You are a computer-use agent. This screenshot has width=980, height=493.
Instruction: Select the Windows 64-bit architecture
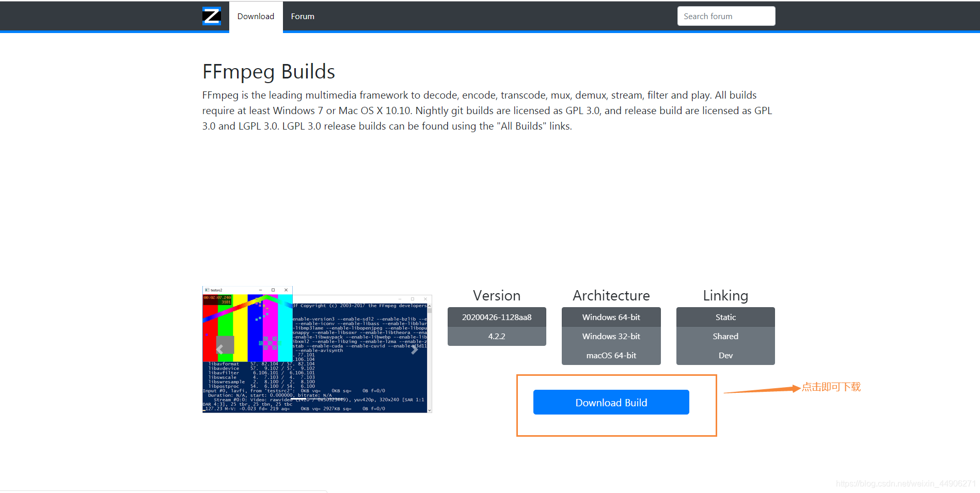coord(611,317)
